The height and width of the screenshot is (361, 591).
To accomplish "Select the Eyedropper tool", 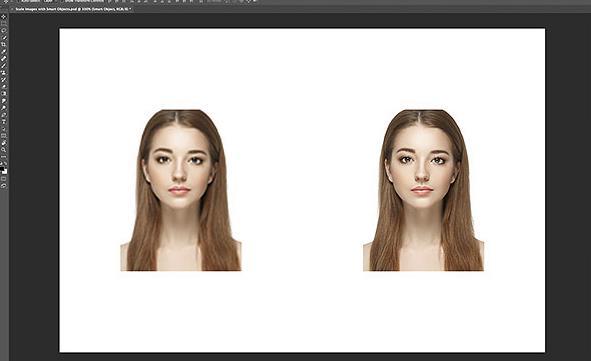I will point(4,51).
